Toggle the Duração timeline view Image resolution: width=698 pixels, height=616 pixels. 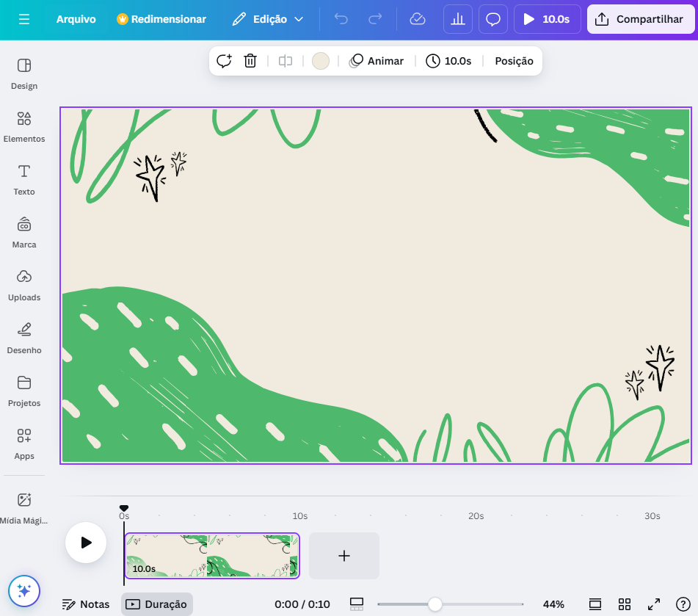tap(156, 604)
